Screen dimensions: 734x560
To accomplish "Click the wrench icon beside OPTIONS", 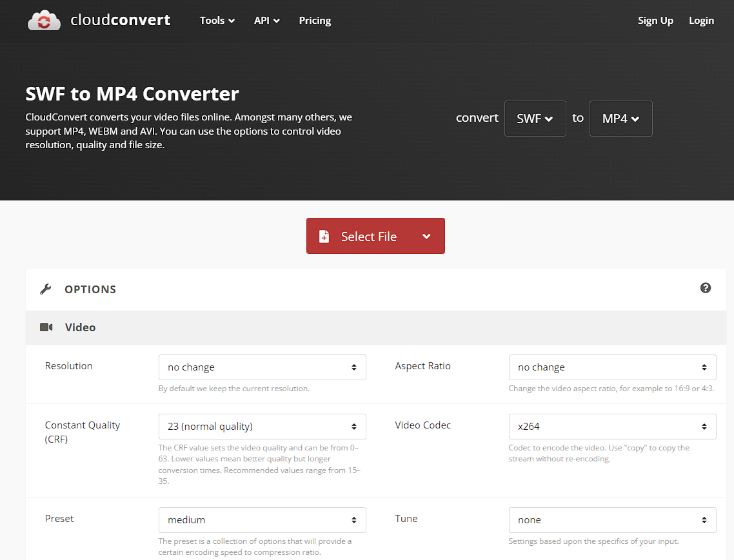I will coord(46,289).
